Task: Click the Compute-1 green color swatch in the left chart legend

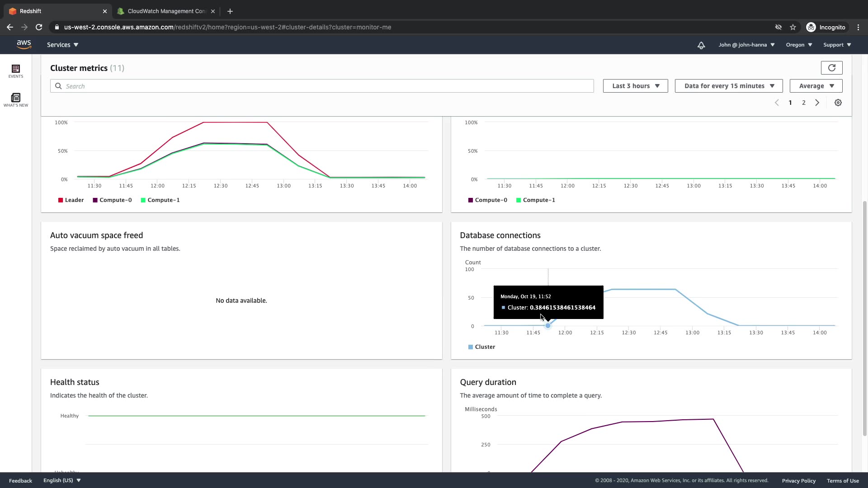Action: pos(143,200)
